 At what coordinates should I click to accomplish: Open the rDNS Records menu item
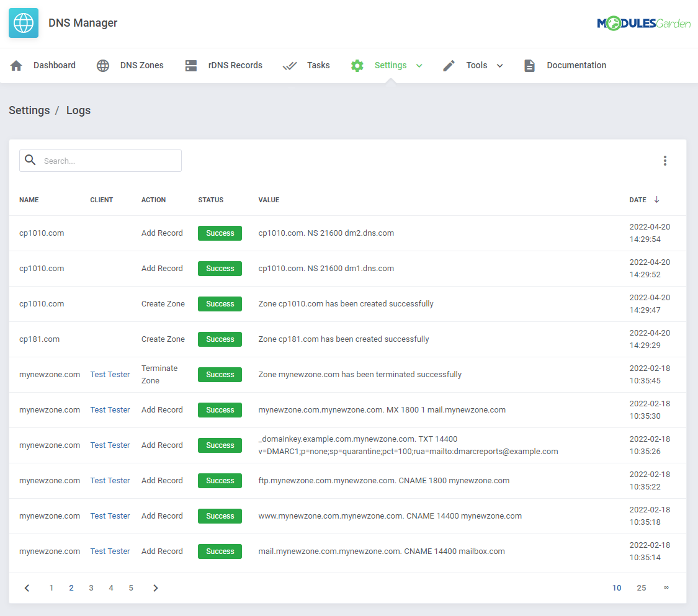click(x=235, y=65)
